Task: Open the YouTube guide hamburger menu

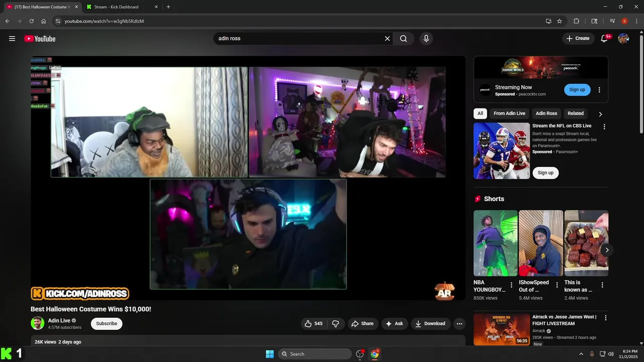Action: [x=12, y=39]
